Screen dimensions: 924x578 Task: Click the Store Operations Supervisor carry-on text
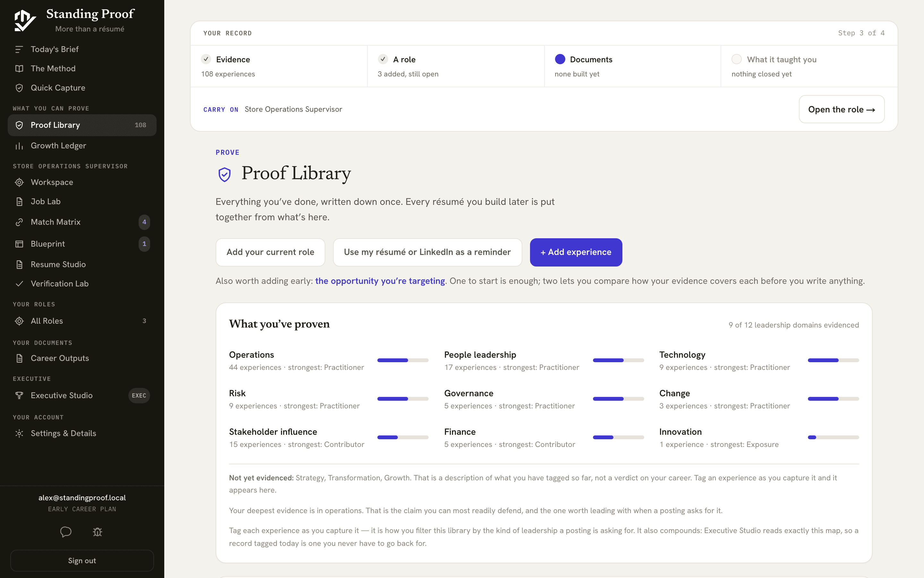point(293,109)
